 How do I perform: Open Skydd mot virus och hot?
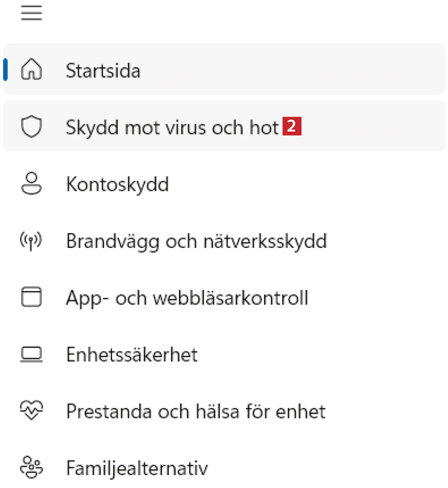click(x=172, y=127)
